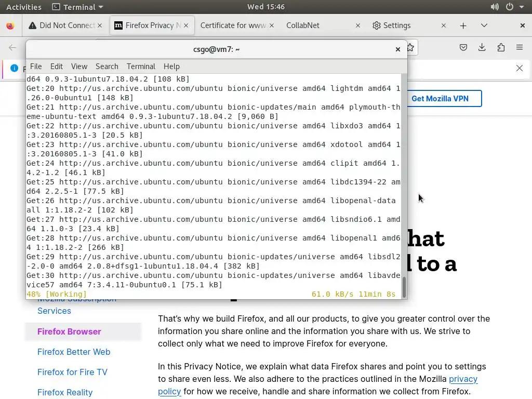532x399 pixels.
Task: Switch to the Settings tab
Action: [409, 25]
